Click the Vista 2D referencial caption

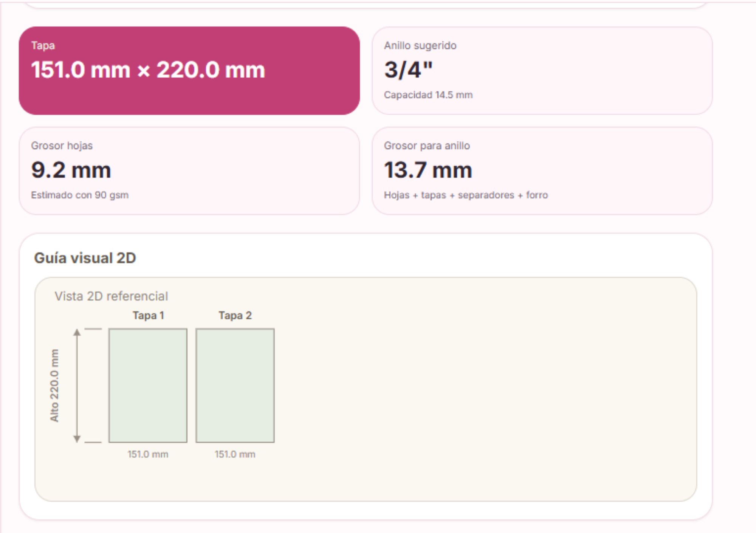pos(111,296)
